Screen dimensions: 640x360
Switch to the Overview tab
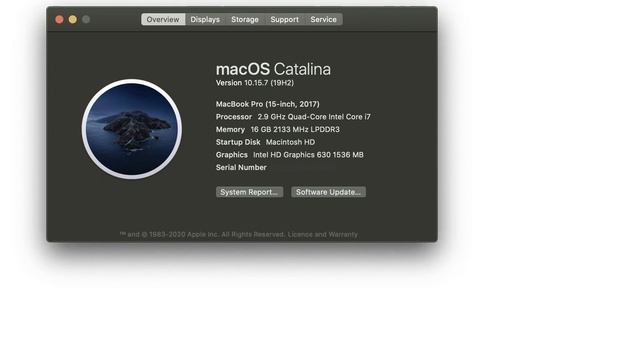[x=163, y=19]
